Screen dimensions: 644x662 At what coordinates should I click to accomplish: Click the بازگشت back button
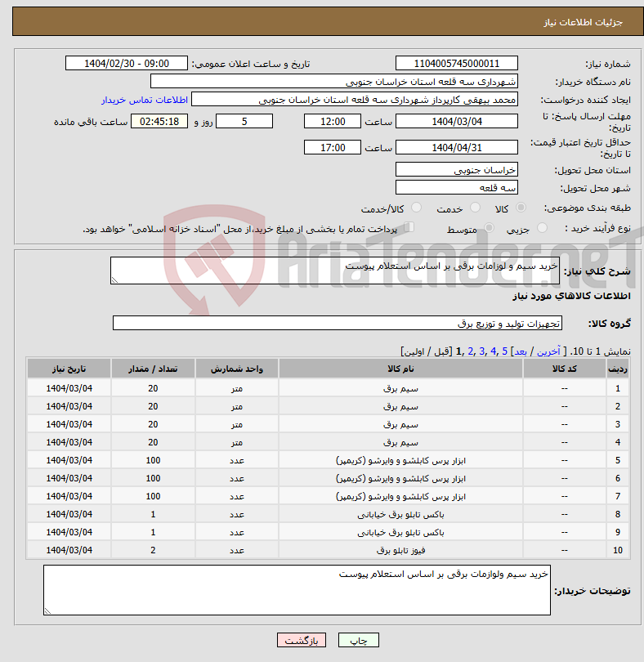[x=302, y=640]
